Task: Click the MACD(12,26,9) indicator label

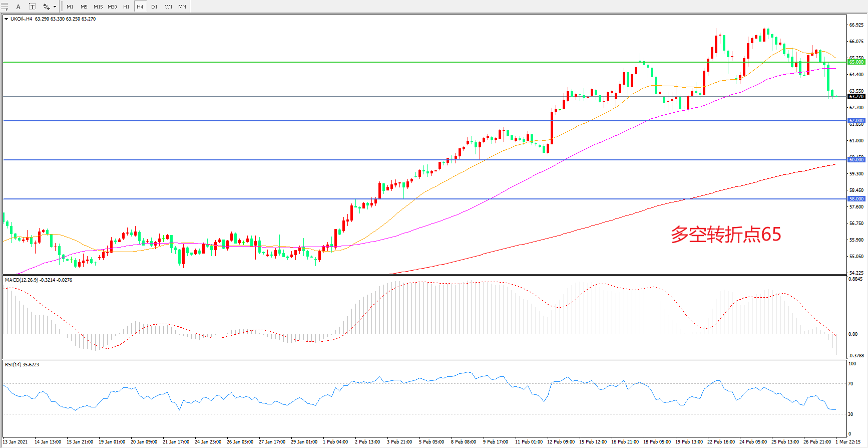Action: click(x=21, y=280)
